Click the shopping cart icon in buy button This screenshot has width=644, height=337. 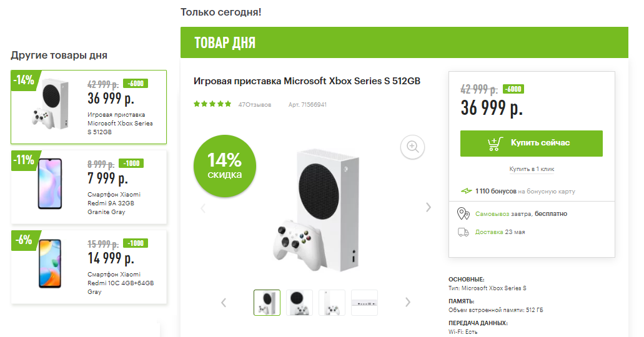coord(495,144)
